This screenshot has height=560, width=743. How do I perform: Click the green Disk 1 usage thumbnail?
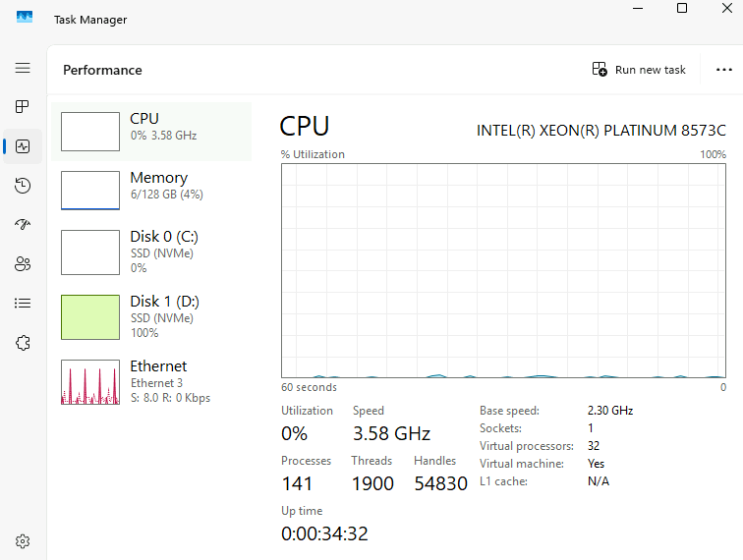[x=90, y=317]
